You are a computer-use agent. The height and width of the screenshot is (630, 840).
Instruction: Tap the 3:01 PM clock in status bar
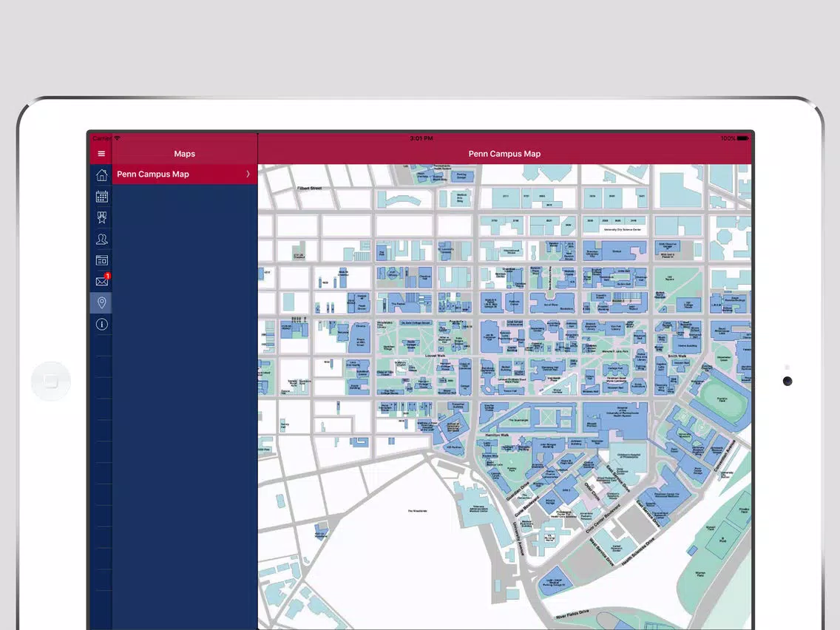coord(421,138)
